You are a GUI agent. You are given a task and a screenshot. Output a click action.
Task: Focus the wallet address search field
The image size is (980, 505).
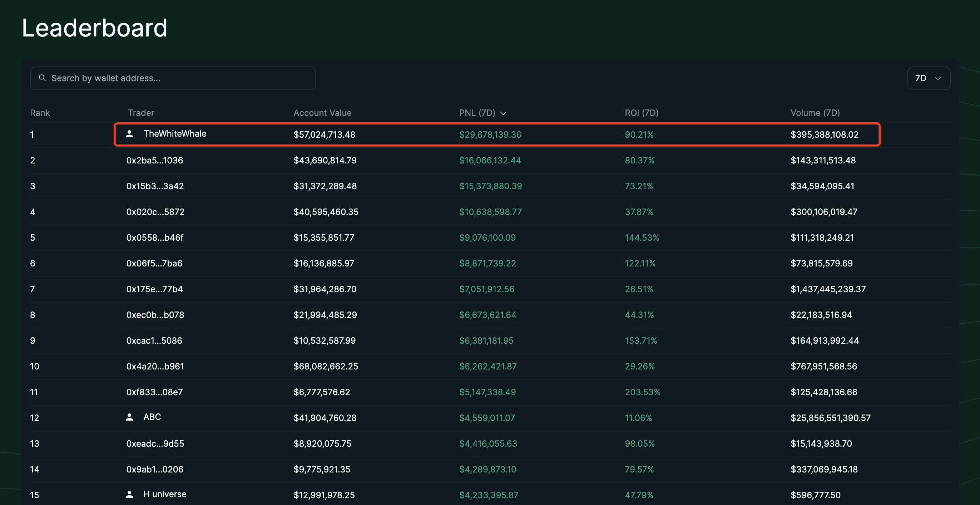[x=179, y=78]
